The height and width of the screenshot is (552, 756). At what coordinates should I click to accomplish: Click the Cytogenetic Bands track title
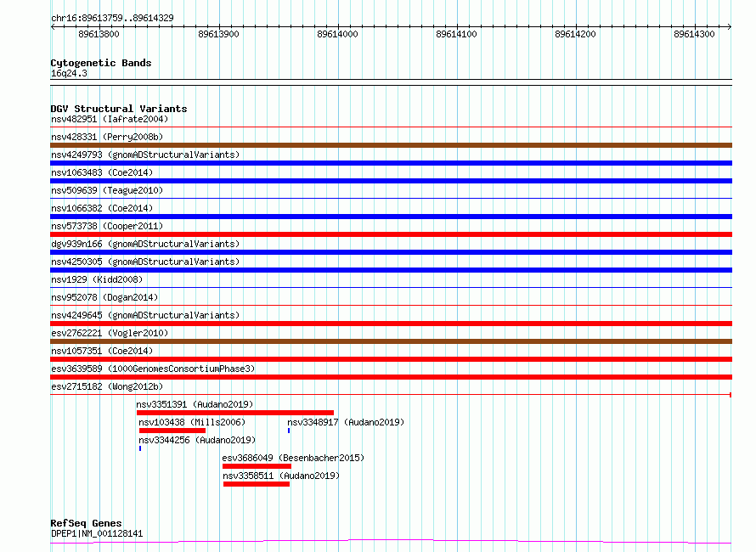pos(101,63)
